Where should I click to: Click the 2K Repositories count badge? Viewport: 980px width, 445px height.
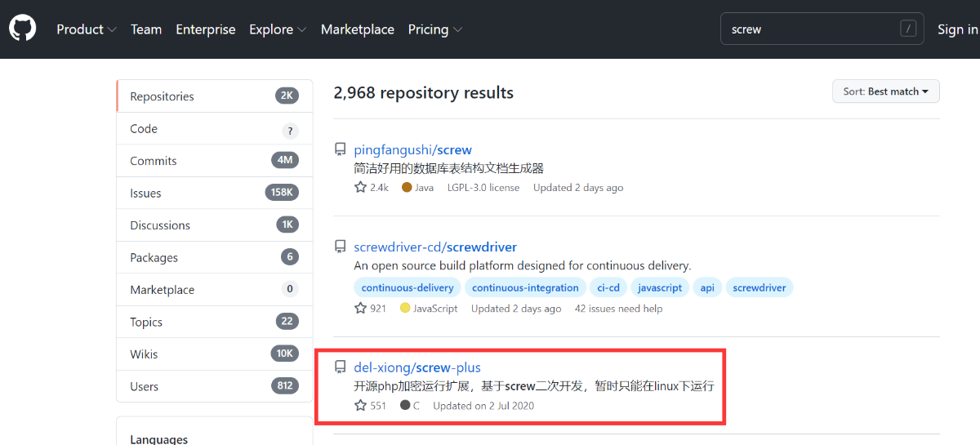(x=287, y=96)
